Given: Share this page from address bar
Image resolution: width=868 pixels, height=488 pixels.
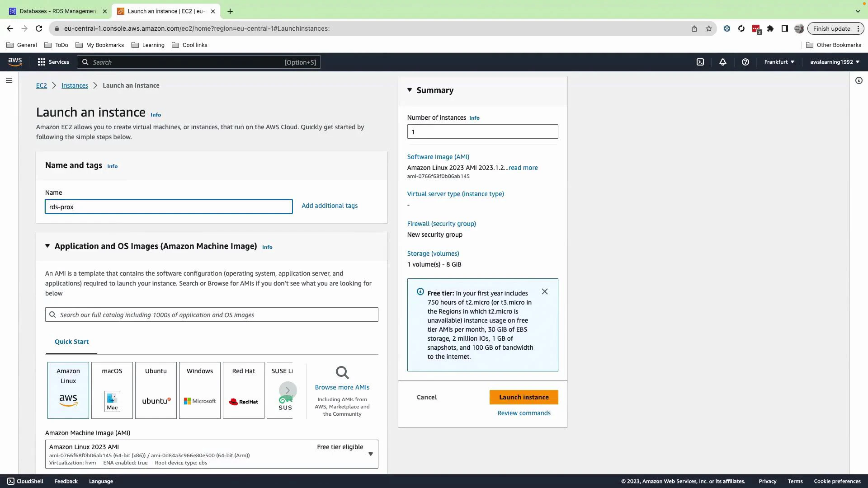Looking at the screenshot, I should tap(694, 28).
